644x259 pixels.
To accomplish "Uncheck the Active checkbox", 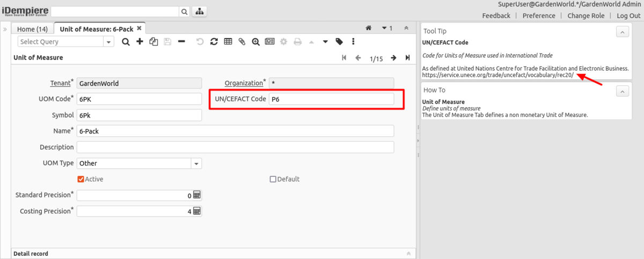I will (x=81, y=179).
